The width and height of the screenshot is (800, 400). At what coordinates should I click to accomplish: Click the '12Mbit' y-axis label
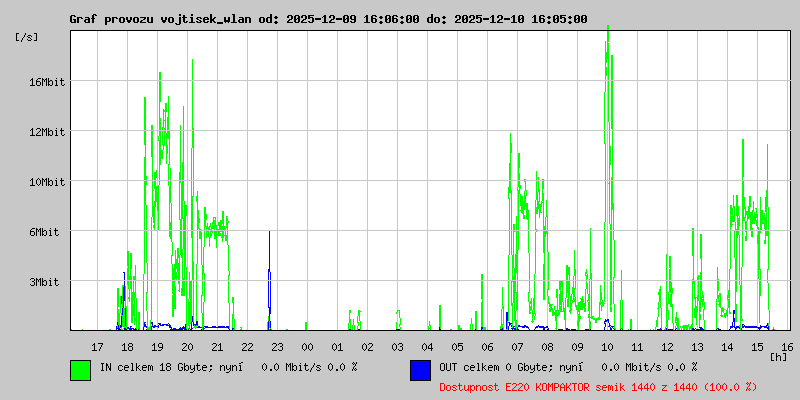click(x=47, y=132)
